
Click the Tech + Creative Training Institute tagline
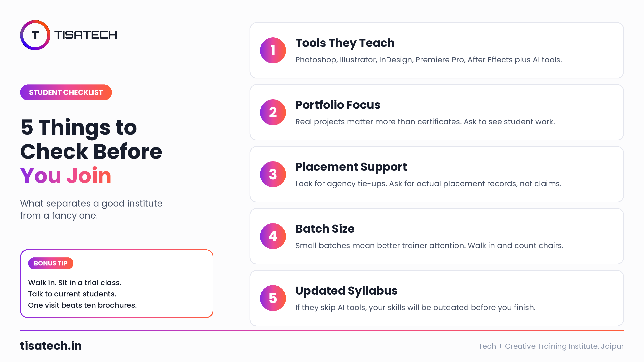[551, 346]
